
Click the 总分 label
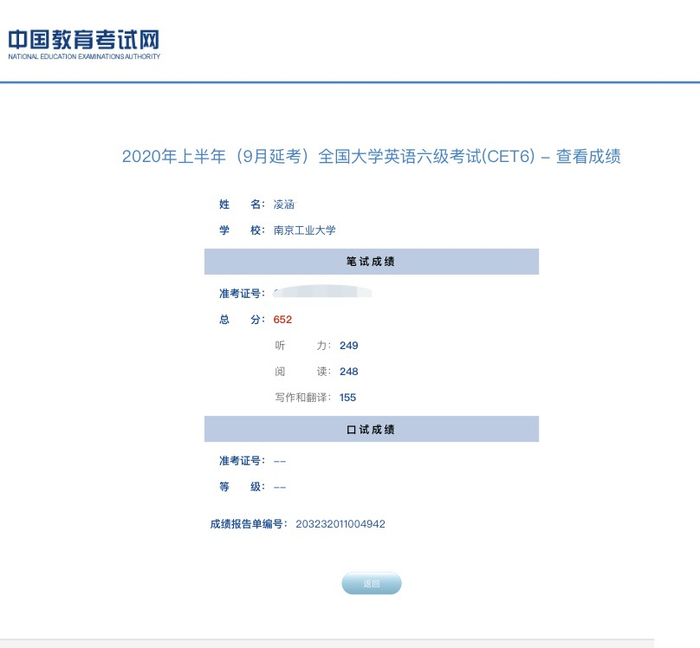click(x=242, y=320)
